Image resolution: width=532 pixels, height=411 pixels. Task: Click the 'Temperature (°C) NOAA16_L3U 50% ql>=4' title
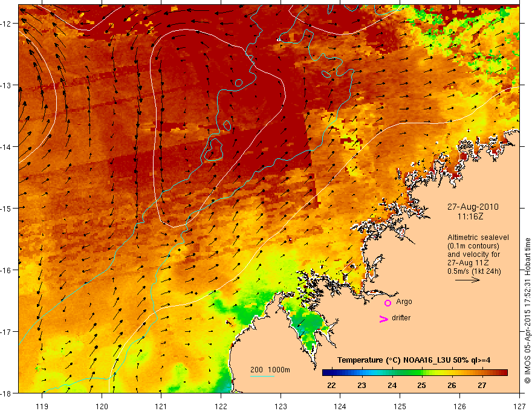pos(414,360)
